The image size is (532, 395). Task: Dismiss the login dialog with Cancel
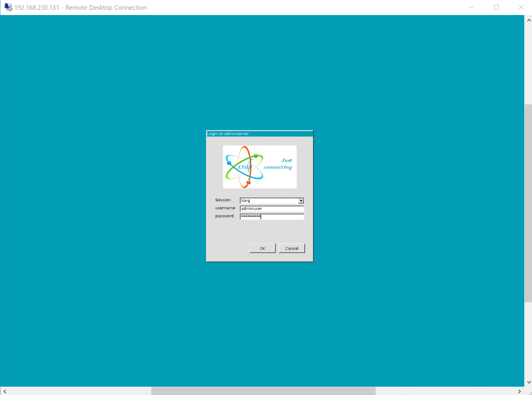[x=292, y=248]
